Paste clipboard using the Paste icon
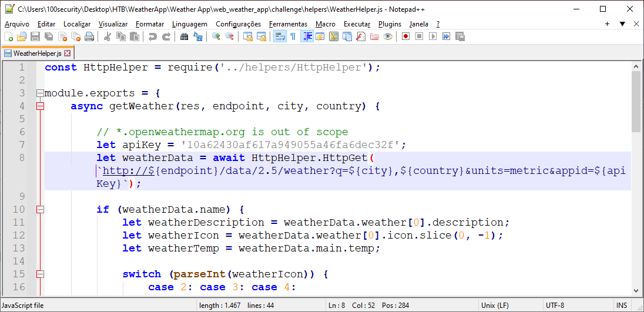The height and width of the screenshot is (312, 644). pyautogui.click(x=135, y=36)
